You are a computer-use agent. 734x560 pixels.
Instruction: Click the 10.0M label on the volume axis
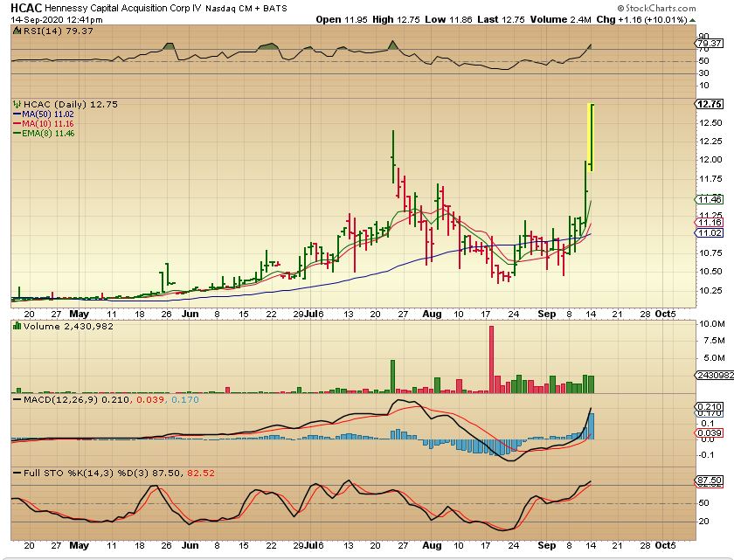click(711, 324)
